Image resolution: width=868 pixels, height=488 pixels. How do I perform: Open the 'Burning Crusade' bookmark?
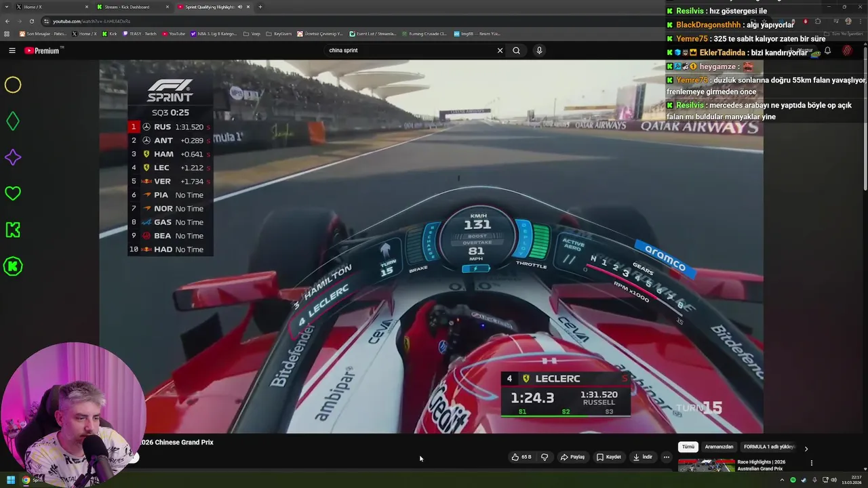click(424, 34)
